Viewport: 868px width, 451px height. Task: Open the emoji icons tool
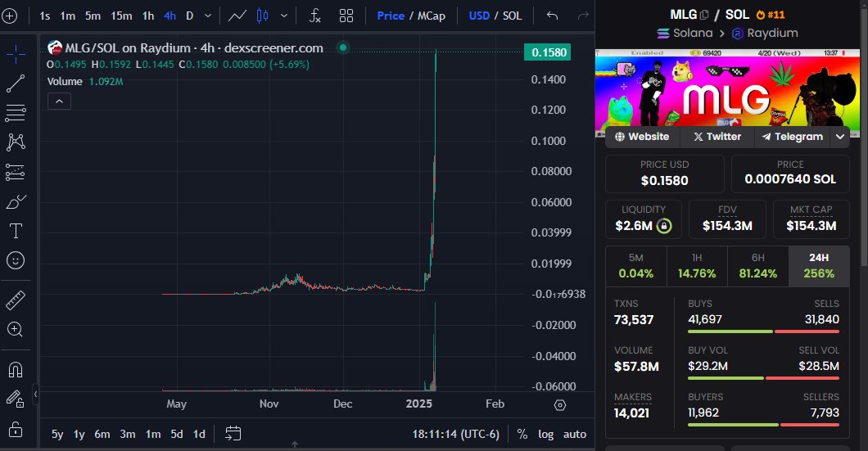coord(16,260)
